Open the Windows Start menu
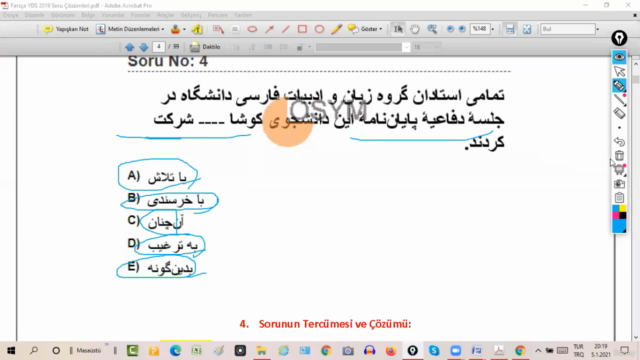The width and height of the screenshot is (640, 360). pyautogui.click(x=11, y=351)
